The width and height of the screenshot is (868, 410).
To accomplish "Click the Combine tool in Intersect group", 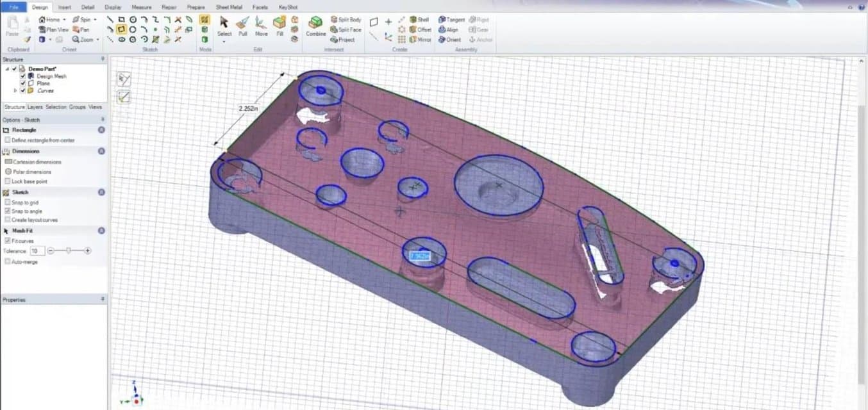I will [x=315, y=26].
